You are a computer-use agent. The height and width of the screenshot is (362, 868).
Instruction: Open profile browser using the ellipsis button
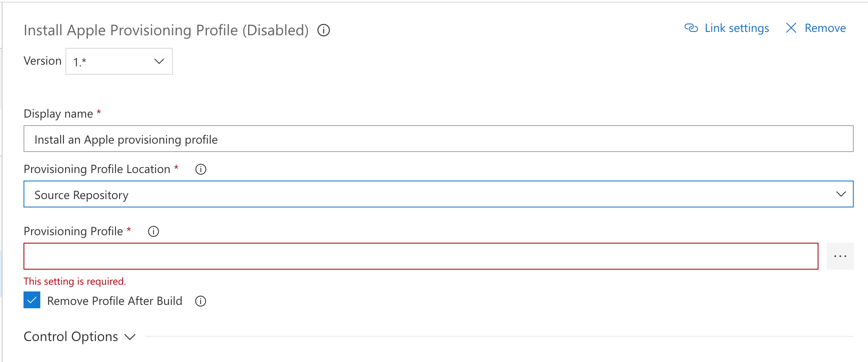(x=840, y=256)
